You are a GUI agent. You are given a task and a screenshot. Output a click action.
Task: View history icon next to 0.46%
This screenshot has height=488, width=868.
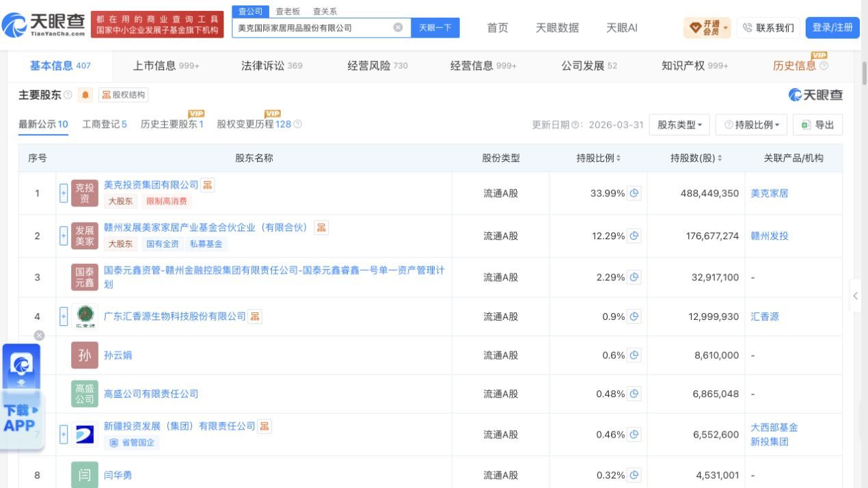[634, 434]
